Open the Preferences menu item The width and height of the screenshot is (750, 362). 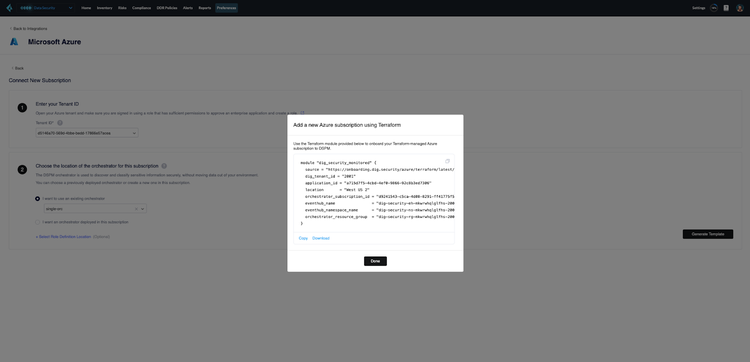tap(226, 8)
